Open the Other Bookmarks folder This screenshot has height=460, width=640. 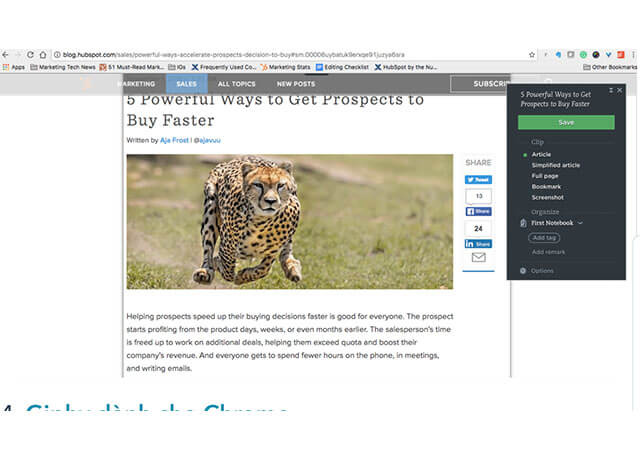coord(610,67)
